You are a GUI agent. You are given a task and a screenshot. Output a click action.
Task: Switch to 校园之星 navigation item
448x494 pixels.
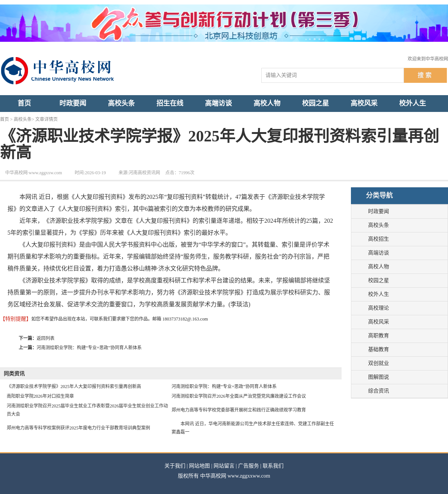pos(315,103)
